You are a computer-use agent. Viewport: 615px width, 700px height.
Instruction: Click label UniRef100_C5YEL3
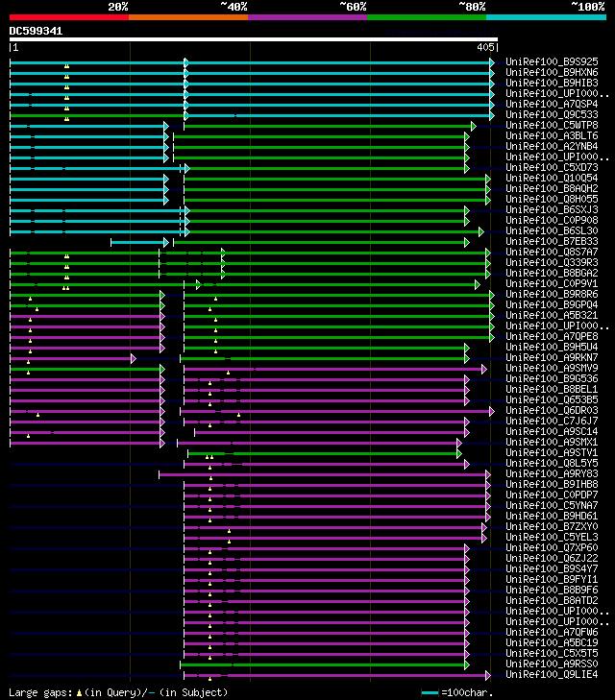coord(552,538)
